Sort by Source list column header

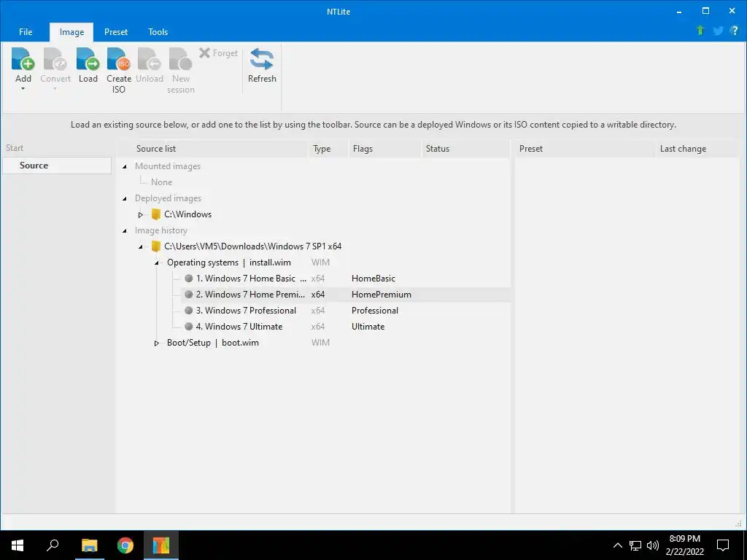click(x=212, y=149)
